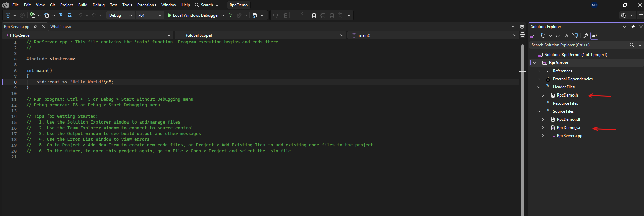Toggle Preview Selected Items button

tap(594, 36)
